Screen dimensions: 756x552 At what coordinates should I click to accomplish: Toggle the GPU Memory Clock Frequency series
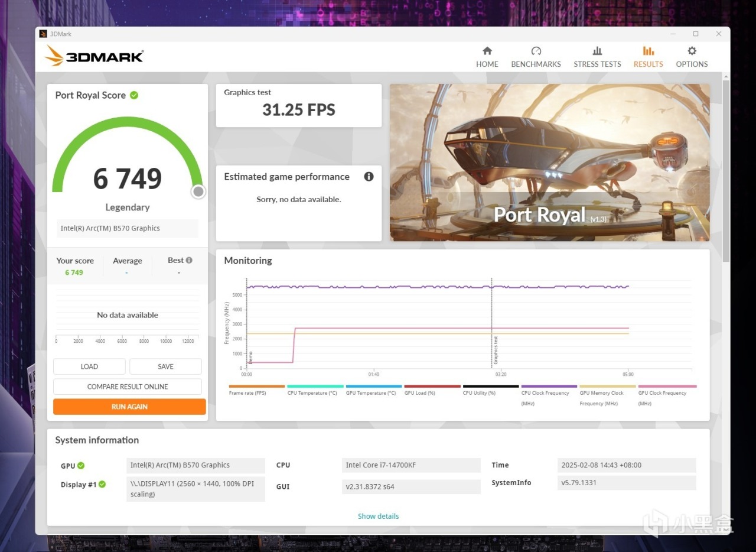pyautogui.click(x=608, y=395)
